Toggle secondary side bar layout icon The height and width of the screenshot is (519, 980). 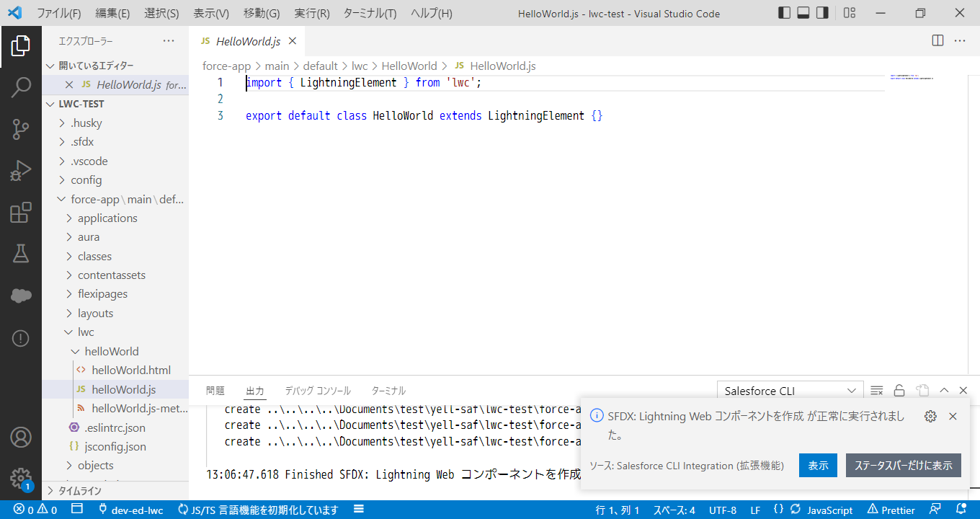click(822, 13)
